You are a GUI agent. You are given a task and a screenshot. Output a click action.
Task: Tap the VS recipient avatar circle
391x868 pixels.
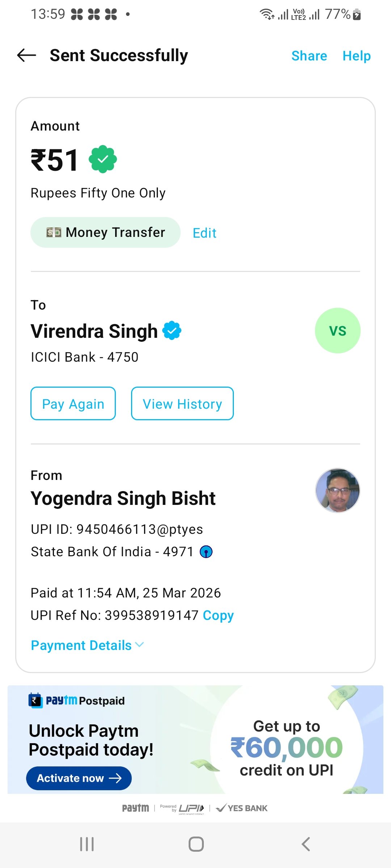[337, 331]
